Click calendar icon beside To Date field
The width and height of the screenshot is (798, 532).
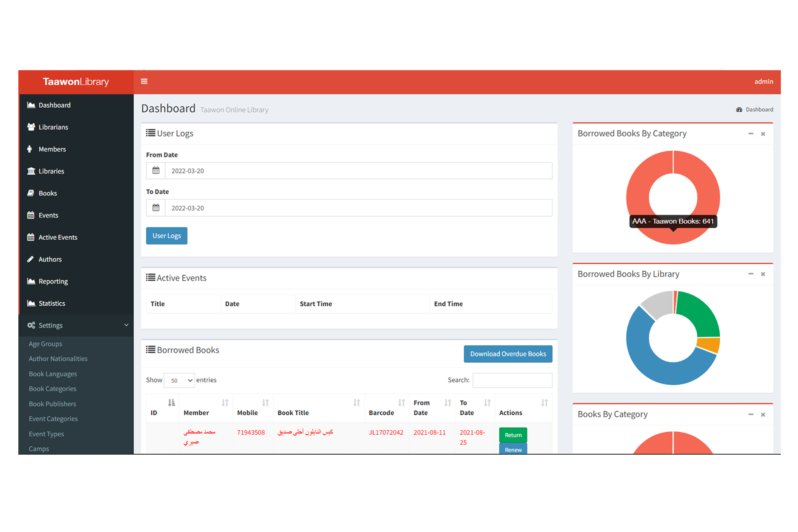point(156,208)
